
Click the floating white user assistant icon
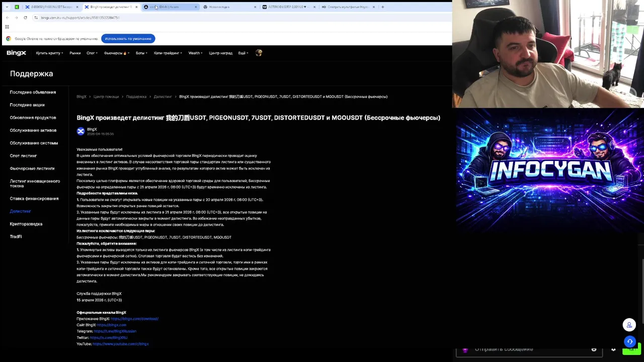(629, 325)
